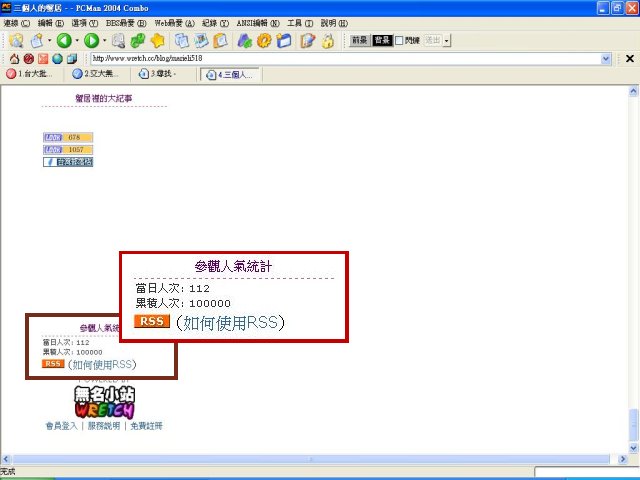Open the 紀錄 (Y) menu
Image resolution: width=640 pixels, height=480 pixels.
[x=216, y=23]
